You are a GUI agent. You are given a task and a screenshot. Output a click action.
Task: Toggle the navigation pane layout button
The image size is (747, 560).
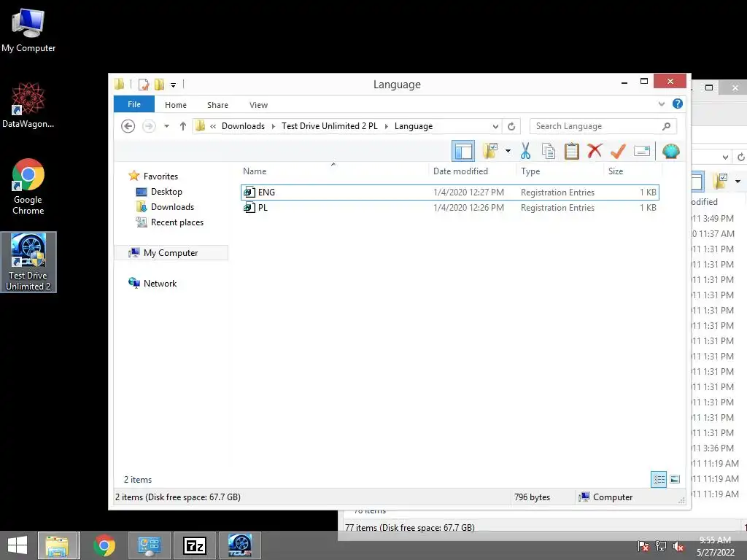463,152
